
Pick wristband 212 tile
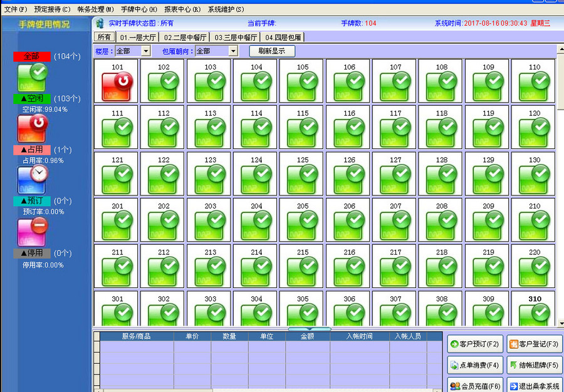tap(162, 267)
